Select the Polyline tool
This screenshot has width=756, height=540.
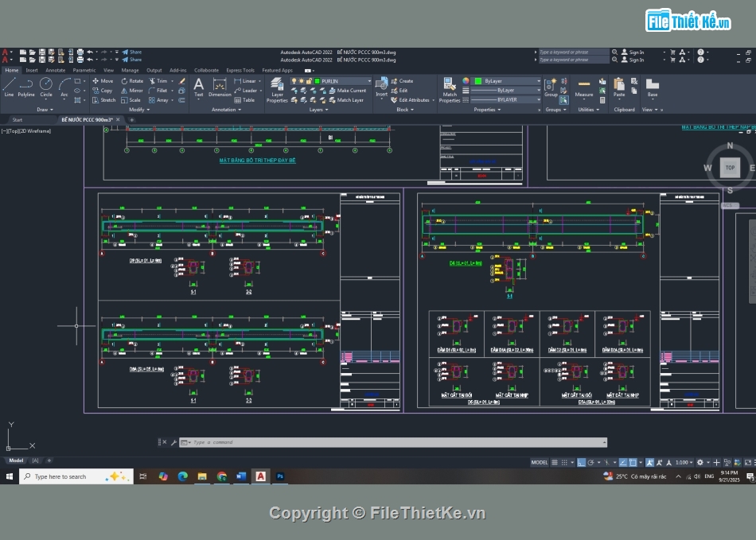pos(25,89)
